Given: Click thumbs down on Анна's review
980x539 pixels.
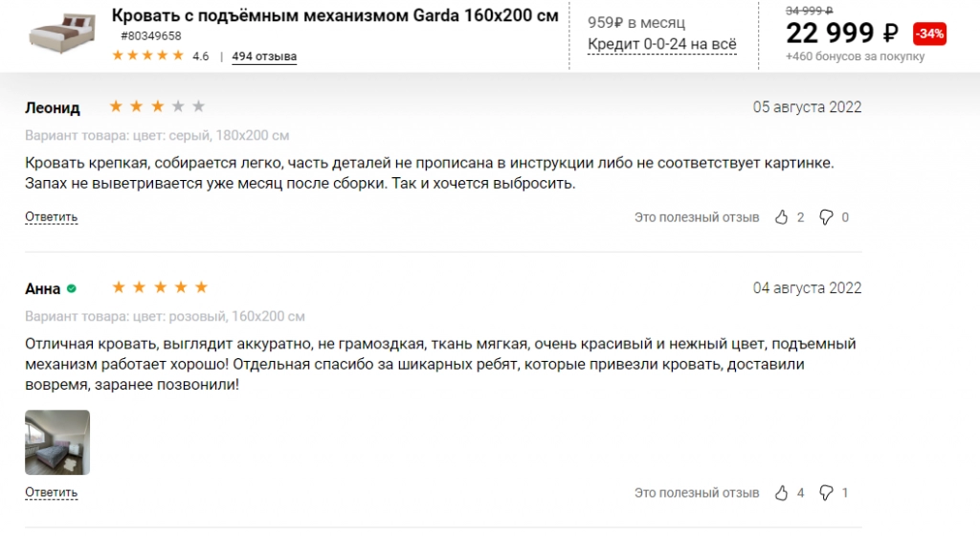Looking at the screenshot, I should [826, 493].
